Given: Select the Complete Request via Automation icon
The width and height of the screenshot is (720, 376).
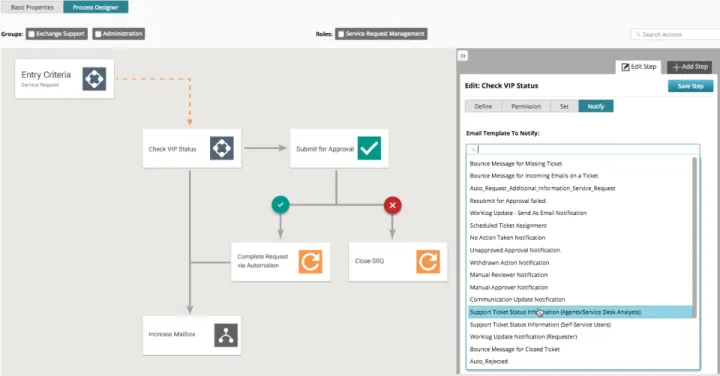Looking at the screenshot, I should pos(310,261).
